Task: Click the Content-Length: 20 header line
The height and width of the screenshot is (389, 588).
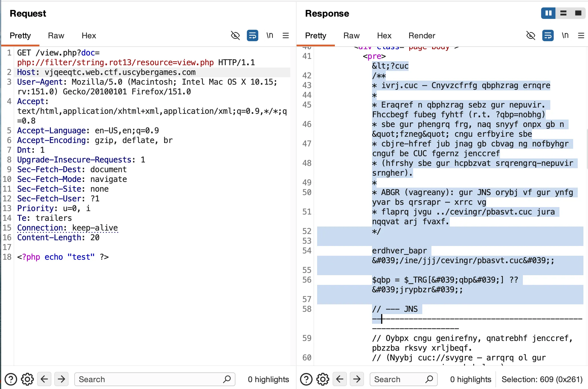Action: pos(58,238)
